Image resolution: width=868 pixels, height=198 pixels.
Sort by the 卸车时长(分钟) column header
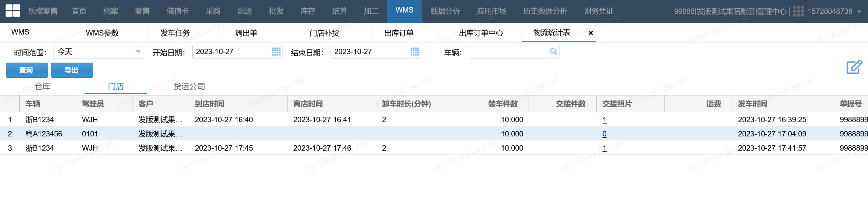coord(419,104)
